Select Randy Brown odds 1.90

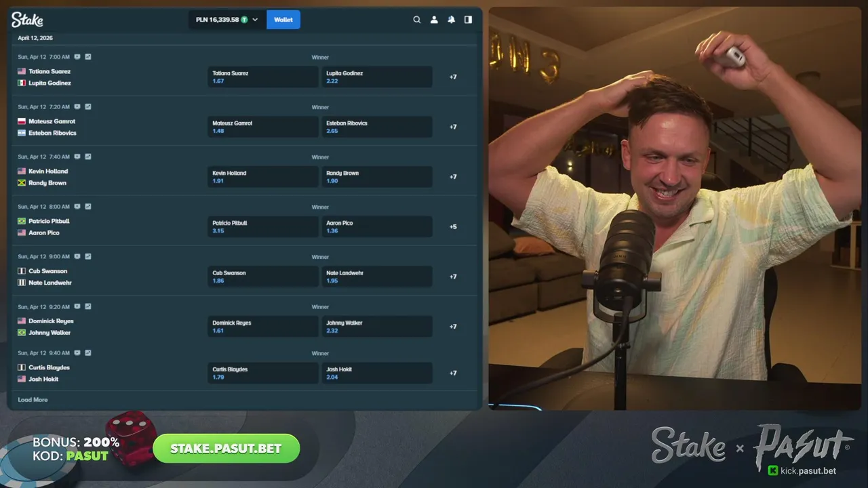(377, 177)
